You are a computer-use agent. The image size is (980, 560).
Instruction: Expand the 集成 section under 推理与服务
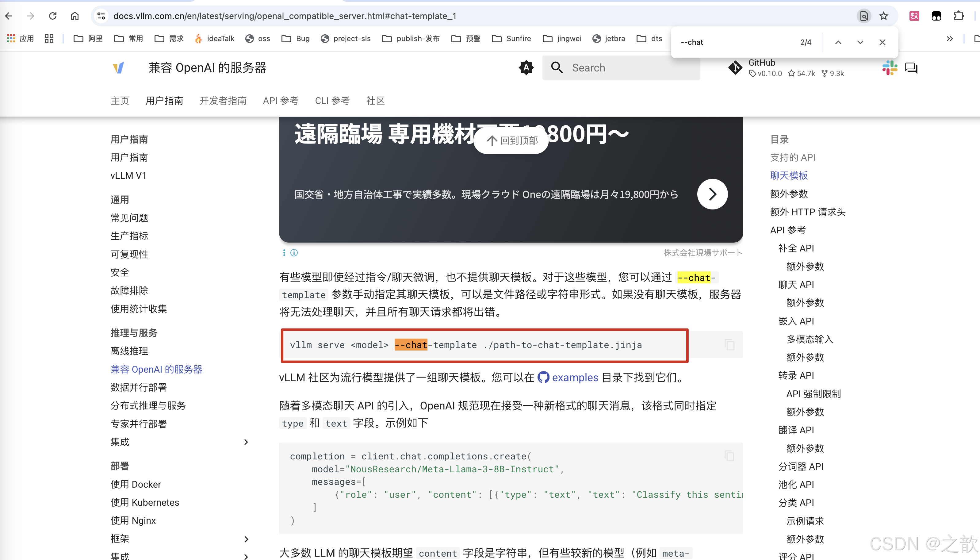[246, 442]
